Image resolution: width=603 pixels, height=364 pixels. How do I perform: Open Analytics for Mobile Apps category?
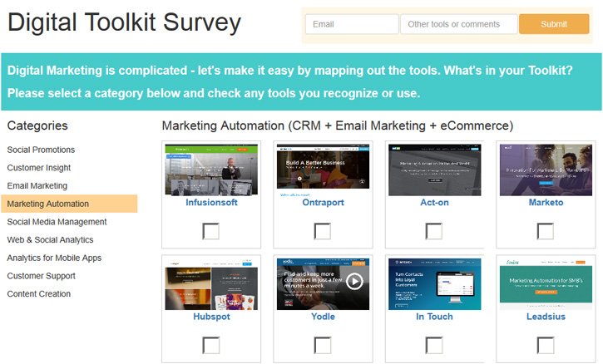click(54, 258)
